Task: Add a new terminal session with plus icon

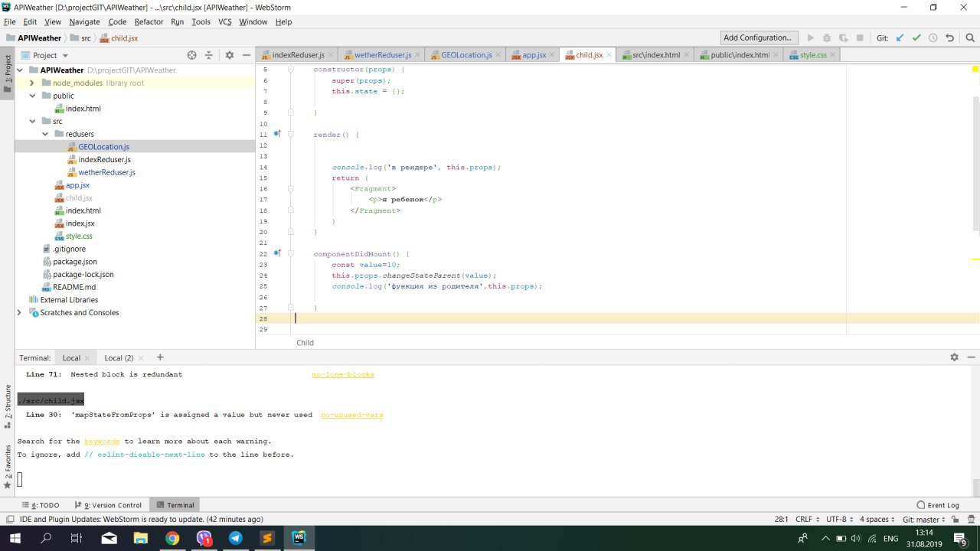Action: tap(160, 357)
